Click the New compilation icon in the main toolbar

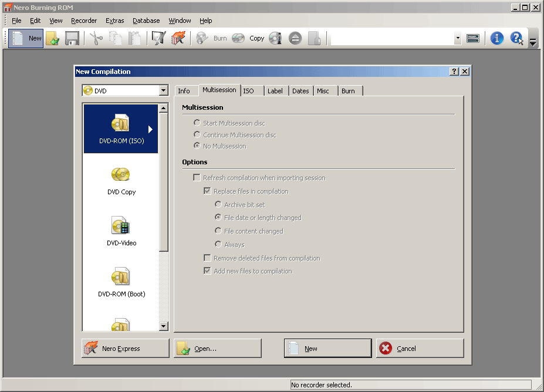[x=26, y=38]
